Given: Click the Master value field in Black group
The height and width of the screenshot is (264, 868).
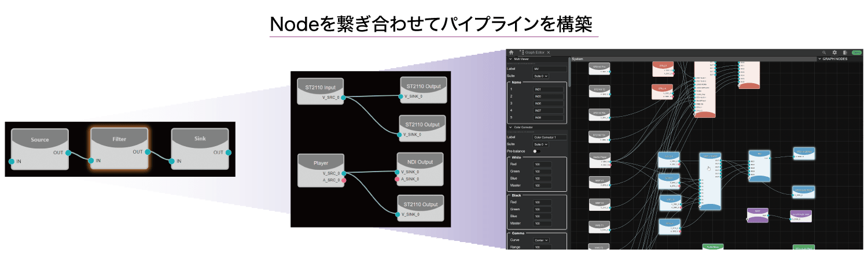Looking at the screenshot, I should coord(542,223).
